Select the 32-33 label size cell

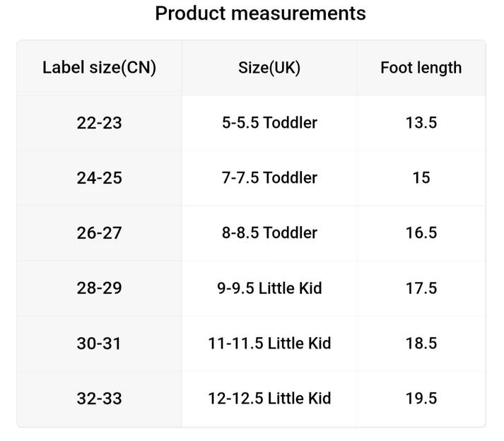click(100, 399)
